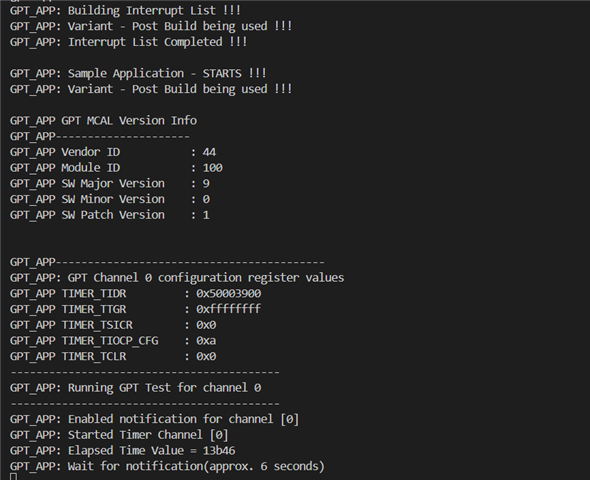Image resolution: width=590 pixels, height=480 pixels.
Task: Click the TIMER_TIOCP_CFG value 0xa
Action: [206, 341]
